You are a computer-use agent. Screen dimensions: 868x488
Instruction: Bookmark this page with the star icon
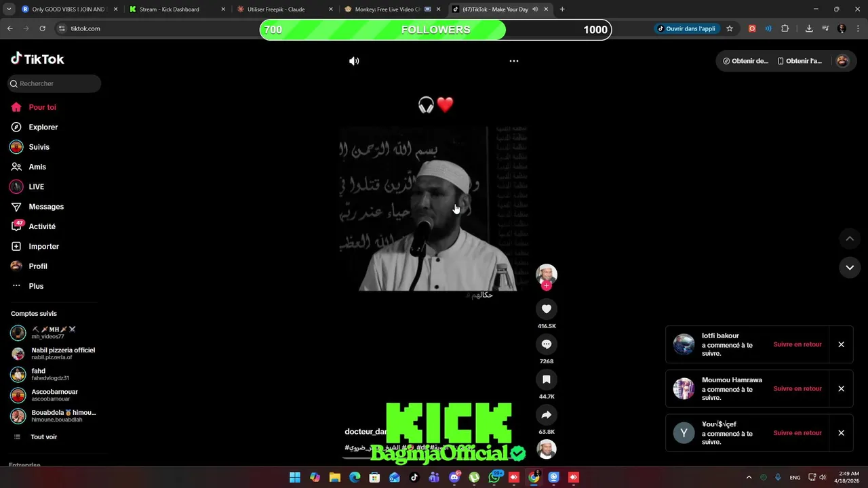(730, 28)
